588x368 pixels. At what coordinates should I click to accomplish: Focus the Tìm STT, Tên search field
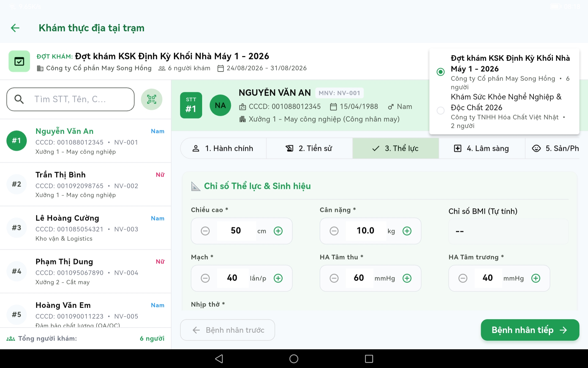[70, 99]
